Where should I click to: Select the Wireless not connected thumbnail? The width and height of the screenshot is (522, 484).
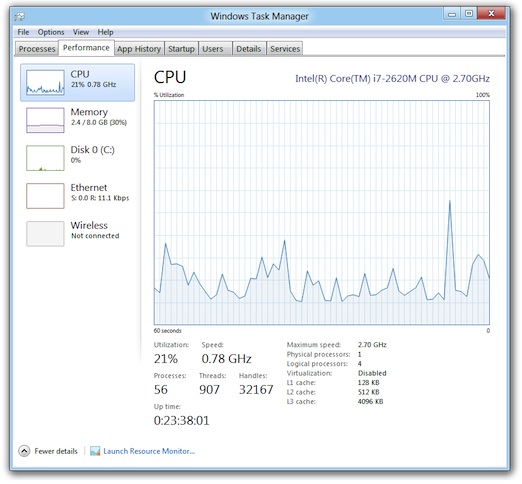pos(45,234)
